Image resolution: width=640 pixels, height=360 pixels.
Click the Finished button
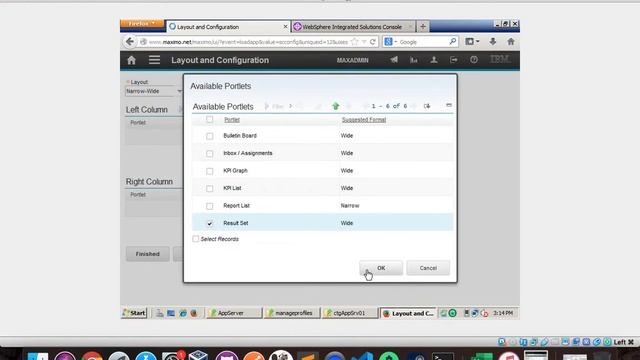(148, 254)
